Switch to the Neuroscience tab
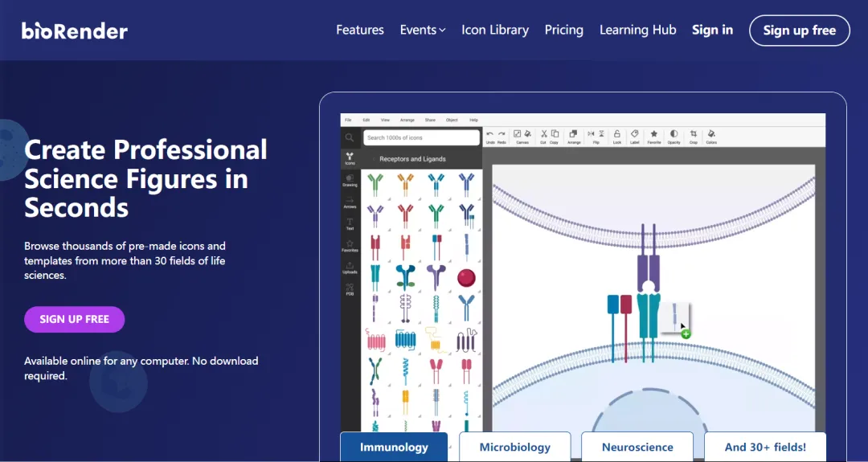This screenshot has height=462, width=868. coord(637,447)
